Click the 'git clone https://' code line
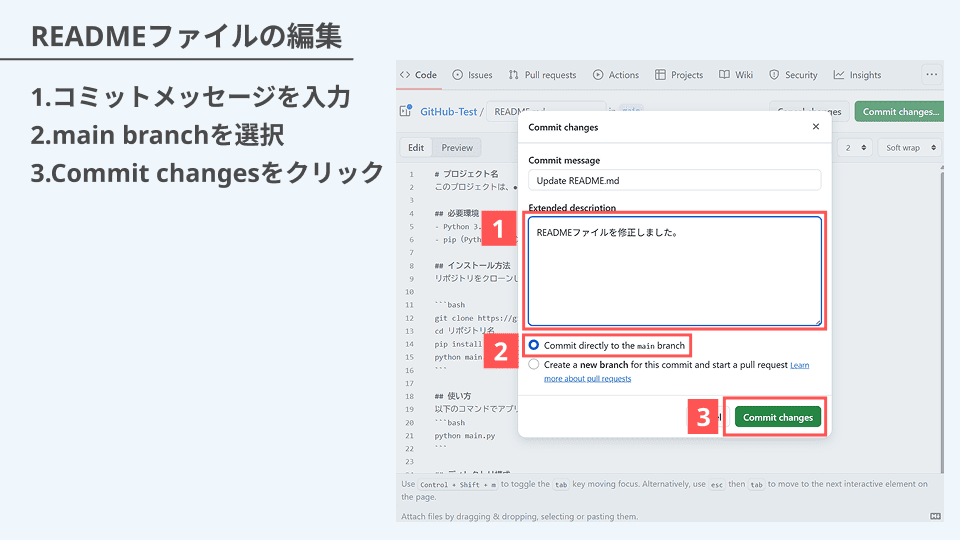 pos(476,318)
